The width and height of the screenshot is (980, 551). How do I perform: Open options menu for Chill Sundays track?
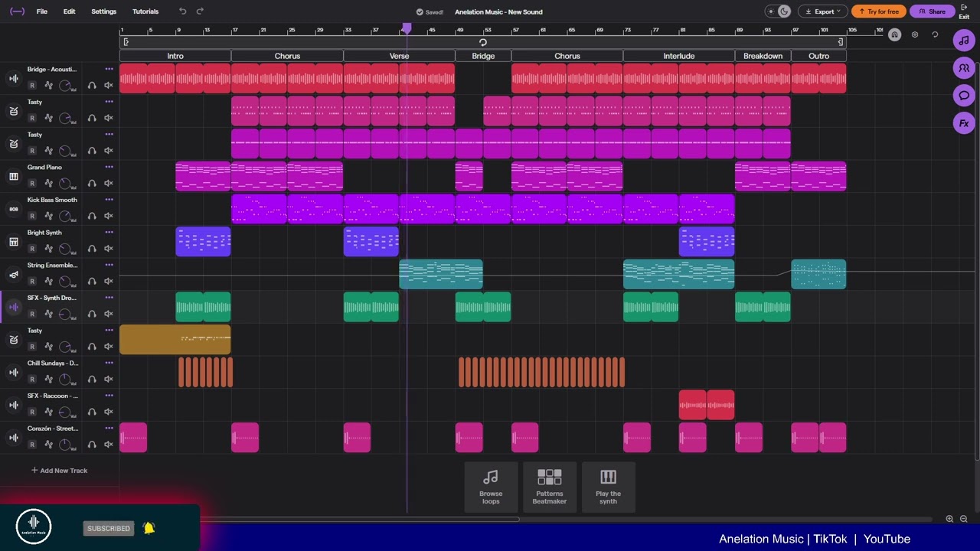tap(109, 363)
